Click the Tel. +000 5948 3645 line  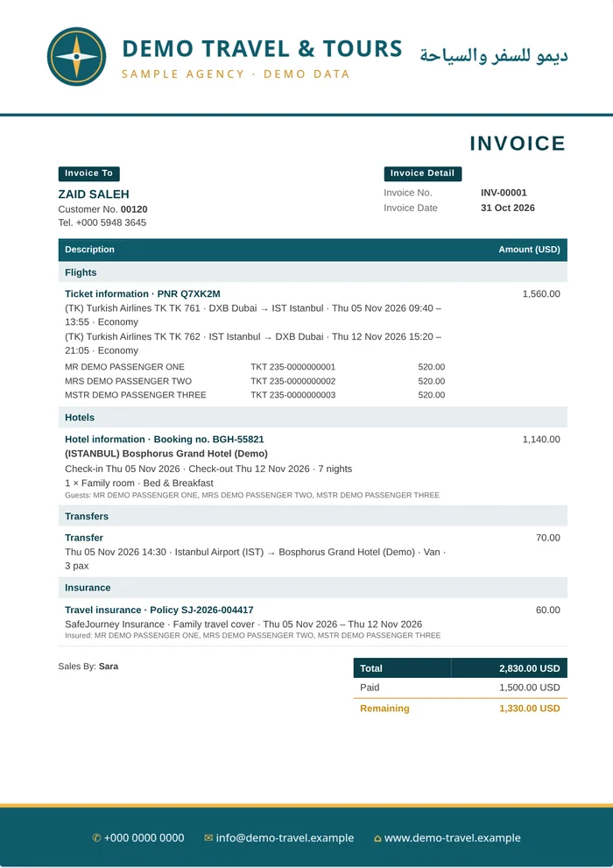click(x=102, y=222)
